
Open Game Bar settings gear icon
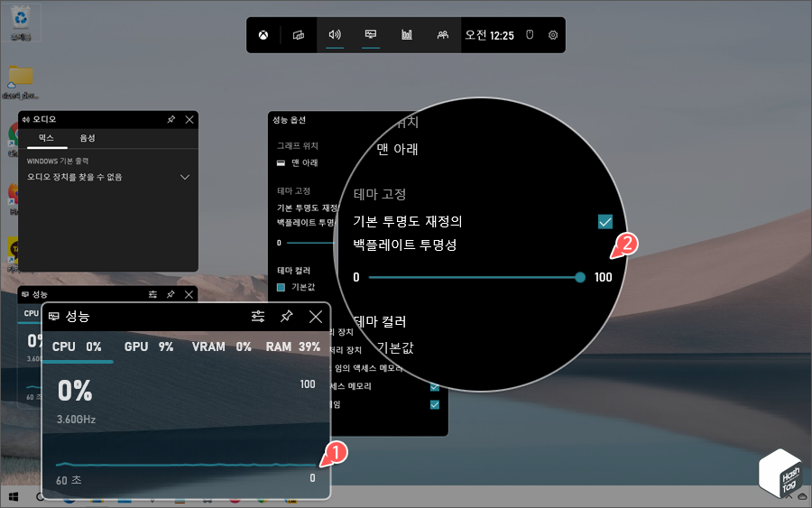(553, 34)
